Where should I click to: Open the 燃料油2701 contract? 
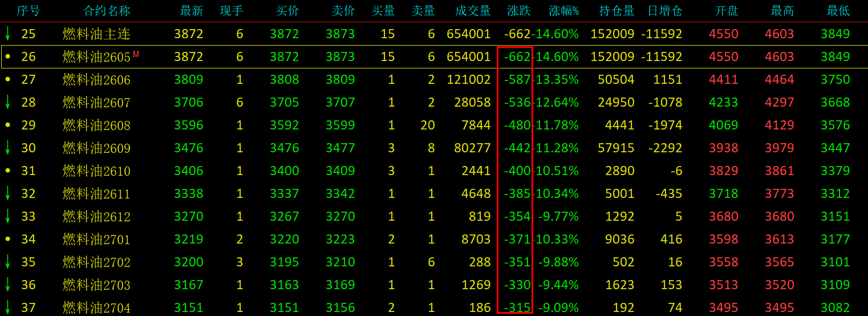pos(96,240)
